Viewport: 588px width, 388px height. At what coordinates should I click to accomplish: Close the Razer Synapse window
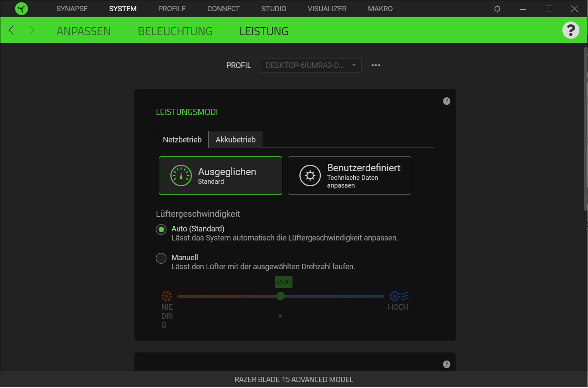tap(575, 9)
